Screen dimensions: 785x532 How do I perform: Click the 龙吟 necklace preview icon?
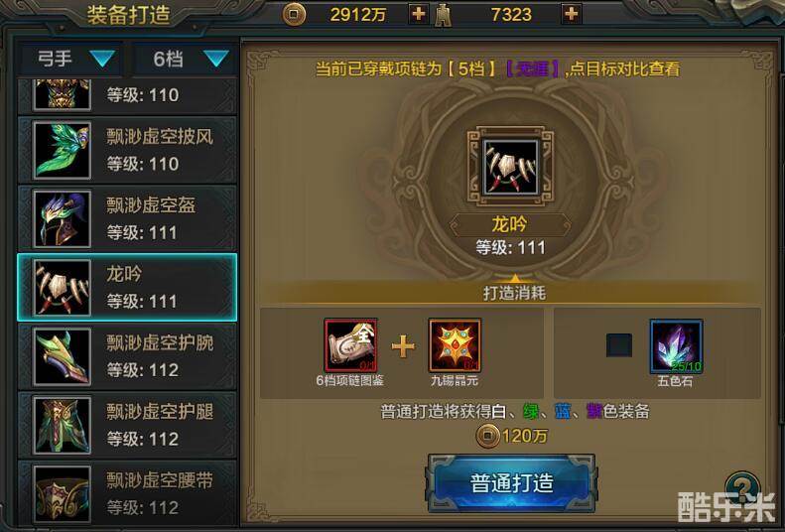click(510, 168)
